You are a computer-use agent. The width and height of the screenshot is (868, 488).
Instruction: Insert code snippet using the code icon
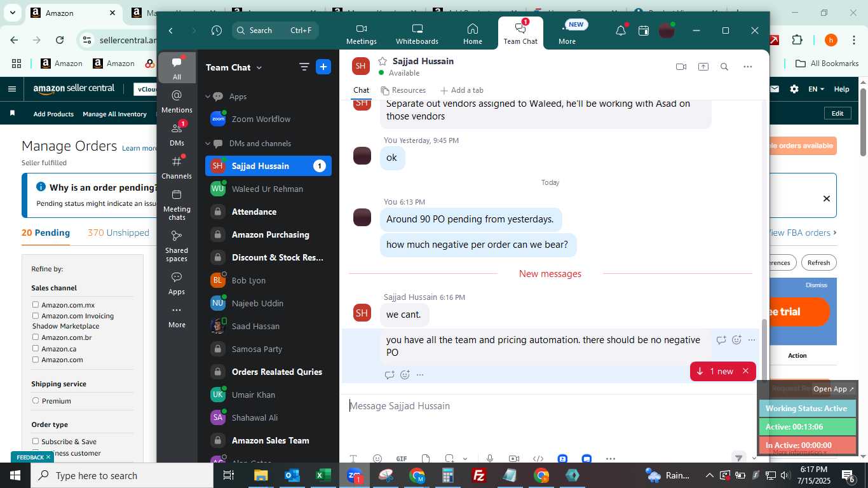[538, 458]
